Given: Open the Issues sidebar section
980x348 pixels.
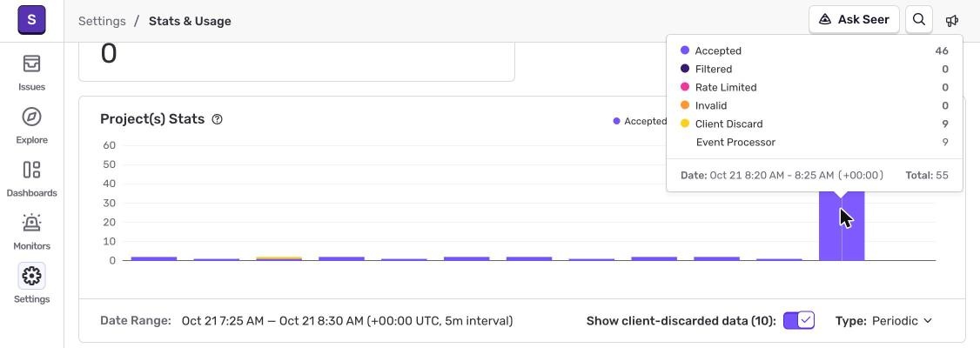Looking at the screenshot, I should tap(31, 72).
